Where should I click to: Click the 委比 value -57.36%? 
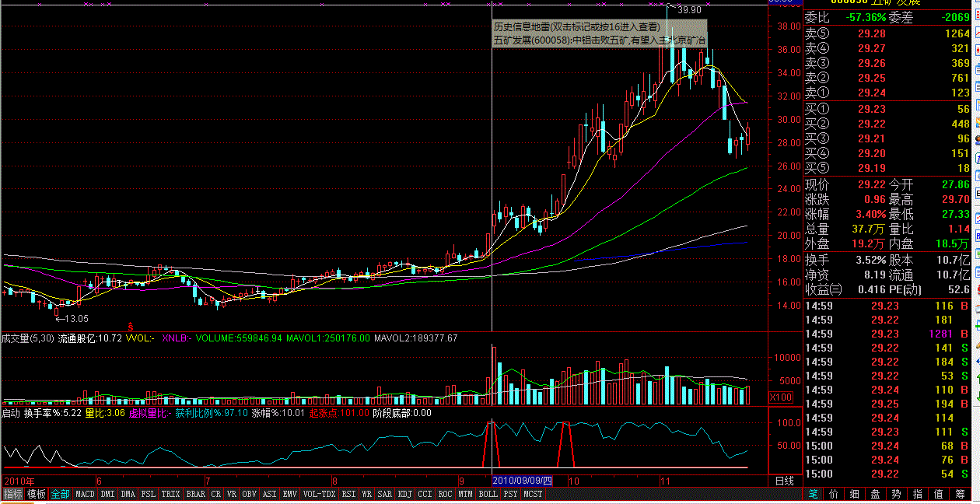click(x=866, y=17)
